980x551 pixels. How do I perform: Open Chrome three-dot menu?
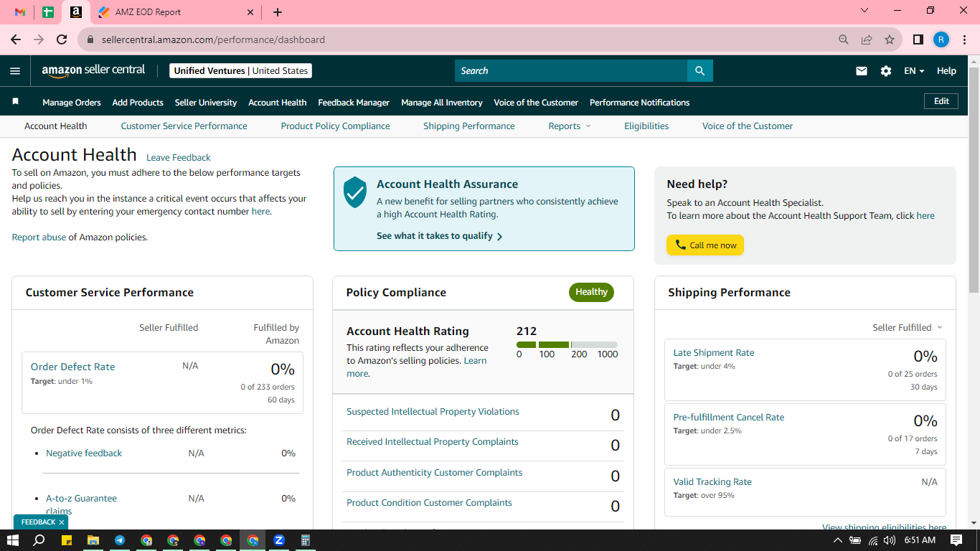coord(965,39)
